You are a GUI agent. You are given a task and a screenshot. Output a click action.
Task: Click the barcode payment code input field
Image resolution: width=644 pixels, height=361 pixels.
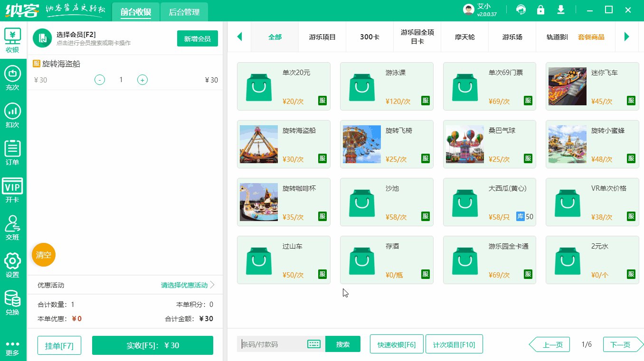tap(273, 344)
